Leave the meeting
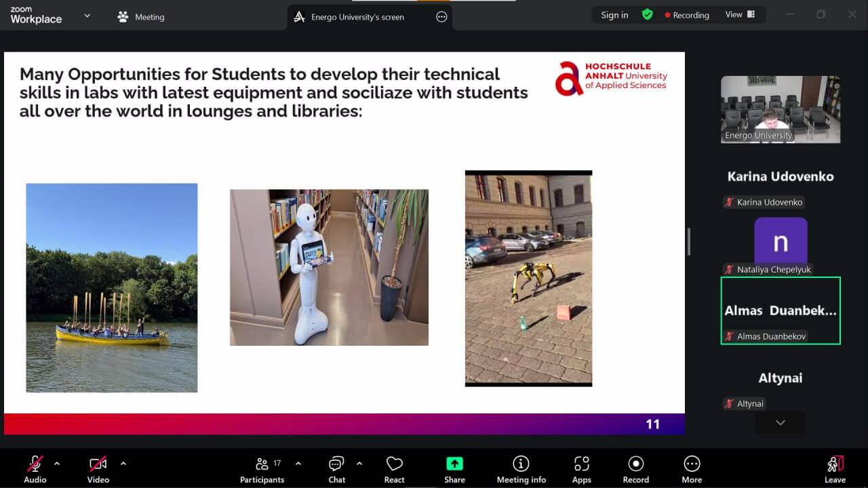 pyautogui.click(x=835, y=469)
